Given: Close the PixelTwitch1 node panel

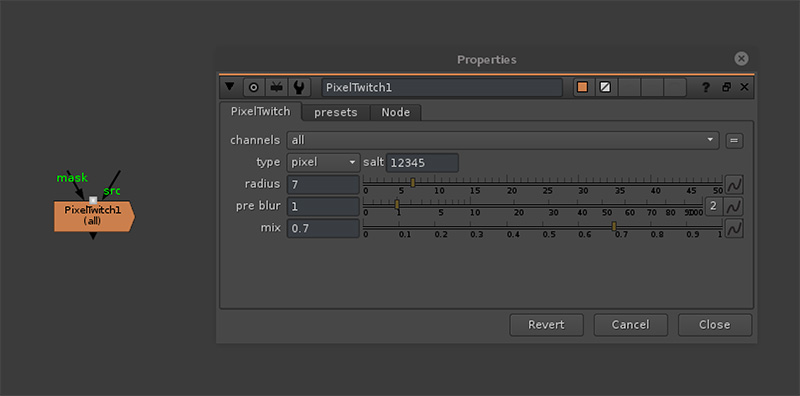Looking at the screenshot, I should [x=744, y=87].
